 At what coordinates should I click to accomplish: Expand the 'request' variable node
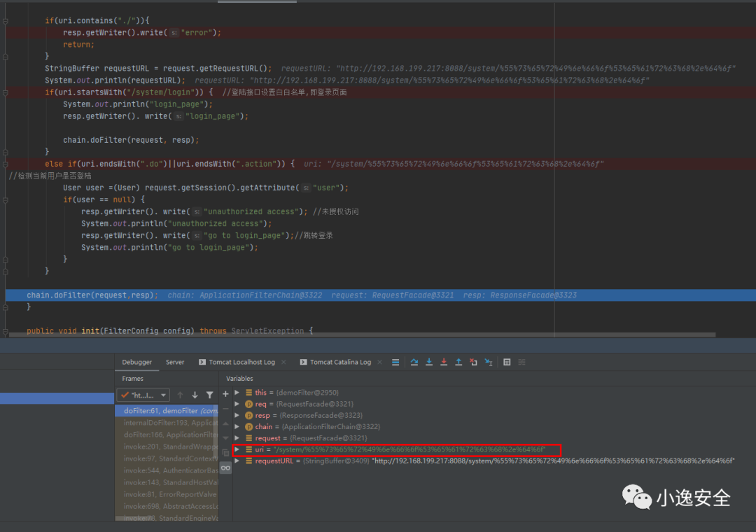(x=237, y=438)
